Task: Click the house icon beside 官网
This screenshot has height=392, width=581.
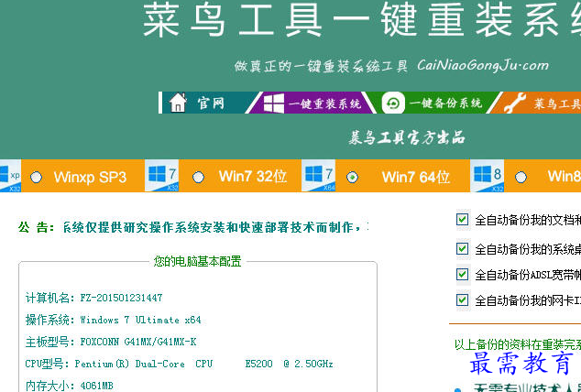Action: pyautogui.click(x=178, y=103)
